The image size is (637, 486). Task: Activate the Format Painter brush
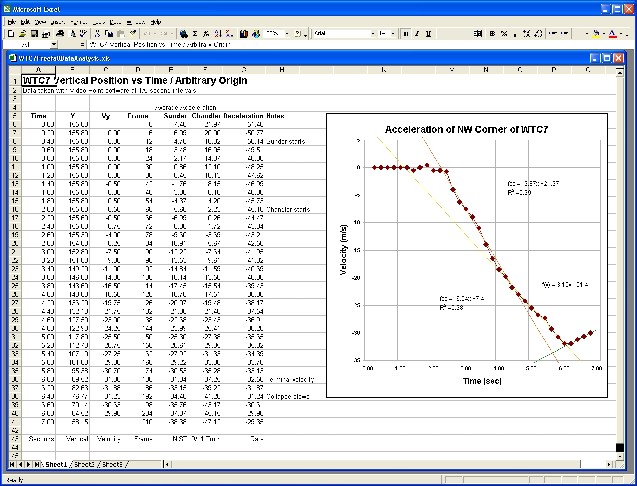click(x=133, y=34)
